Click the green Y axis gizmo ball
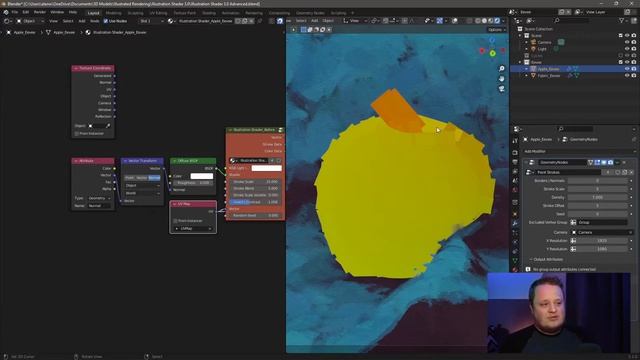The height and width of the screenshot is (360, 640). 493,53
